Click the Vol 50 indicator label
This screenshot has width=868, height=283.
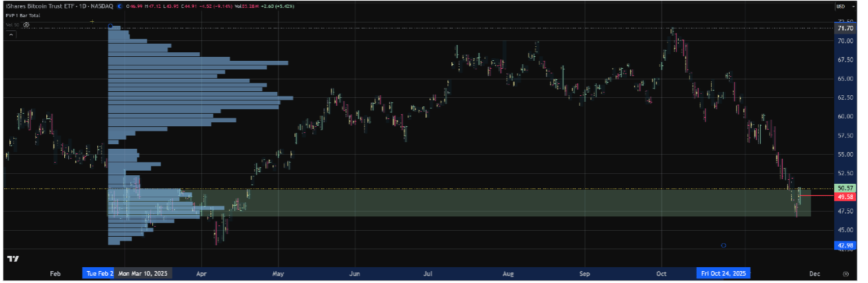click(12, 24)
